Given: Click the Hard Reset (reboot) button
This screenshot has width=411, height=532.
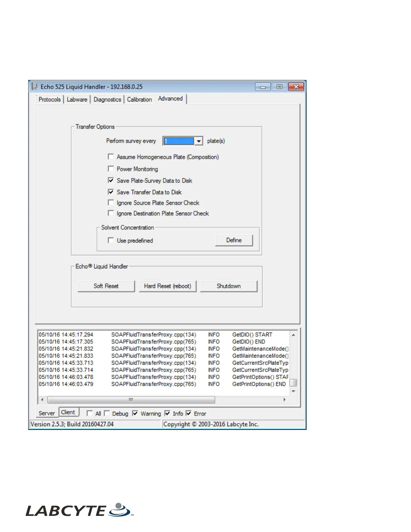Looking at the screenshot, I should [x=168, y=286].
